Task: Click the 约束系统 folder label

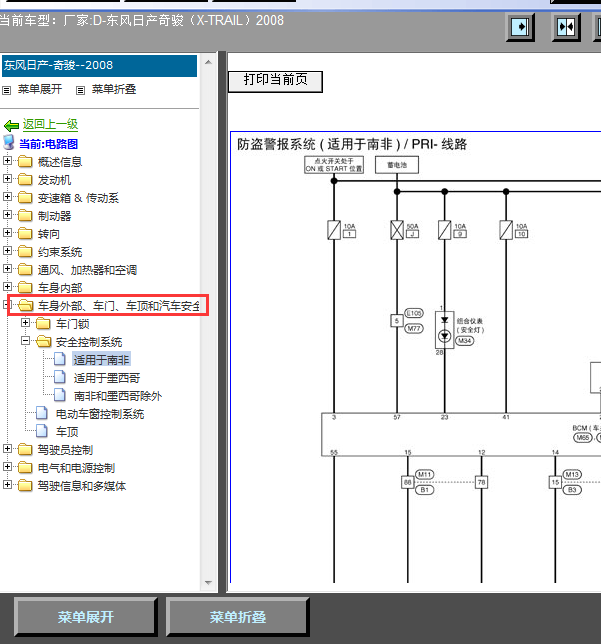Action: tap(60, 252)
